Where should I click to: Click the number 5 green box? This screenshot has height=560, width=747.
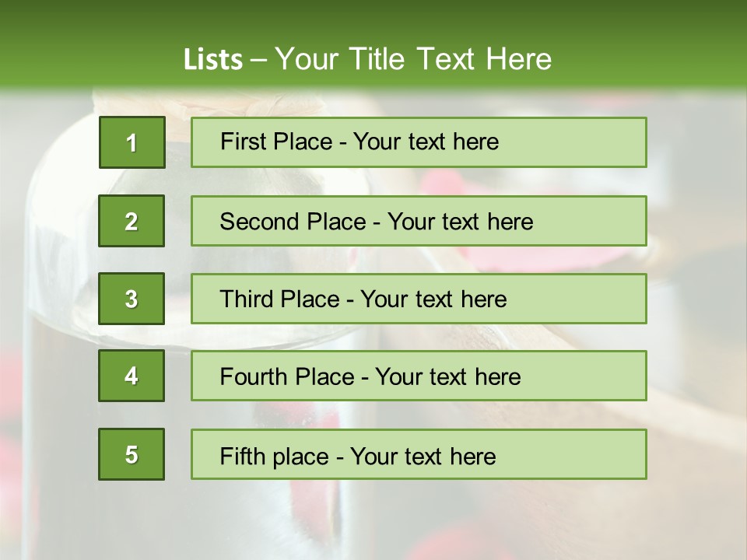pyautogui.click(x=132, y=454)
